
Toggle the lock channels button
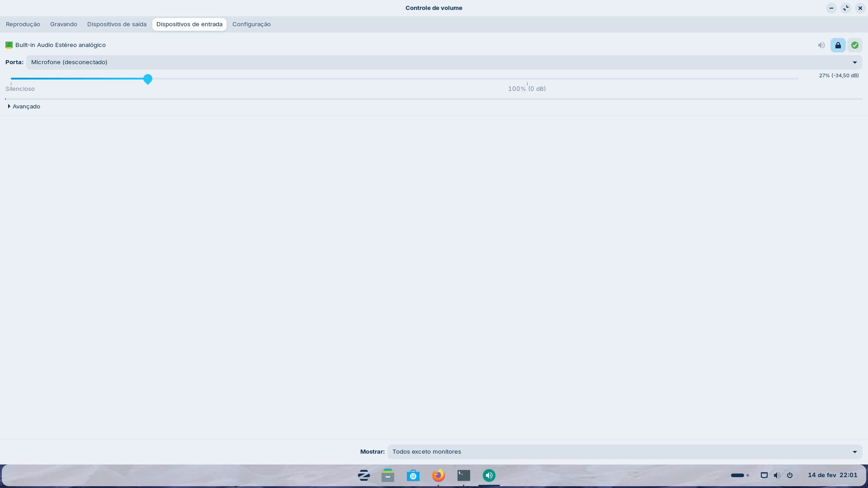click(838, 45)
